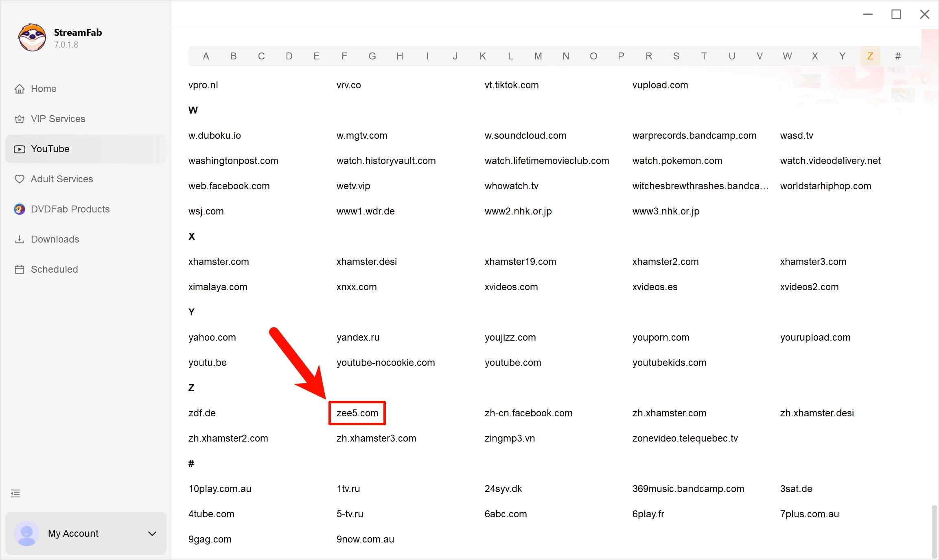Click the My Account avatar

click(x=26, y=534)
